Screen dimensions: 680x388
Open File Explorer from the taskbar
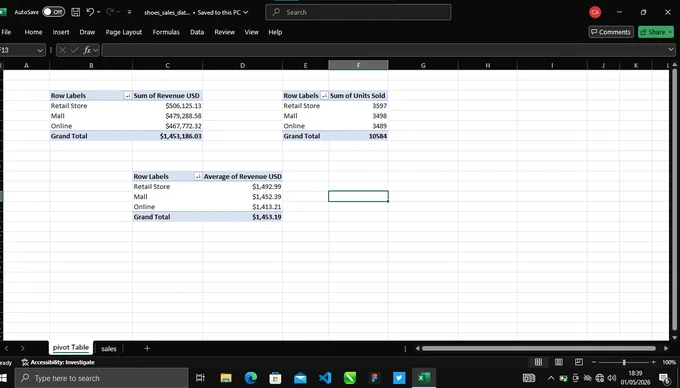(226, 378)
